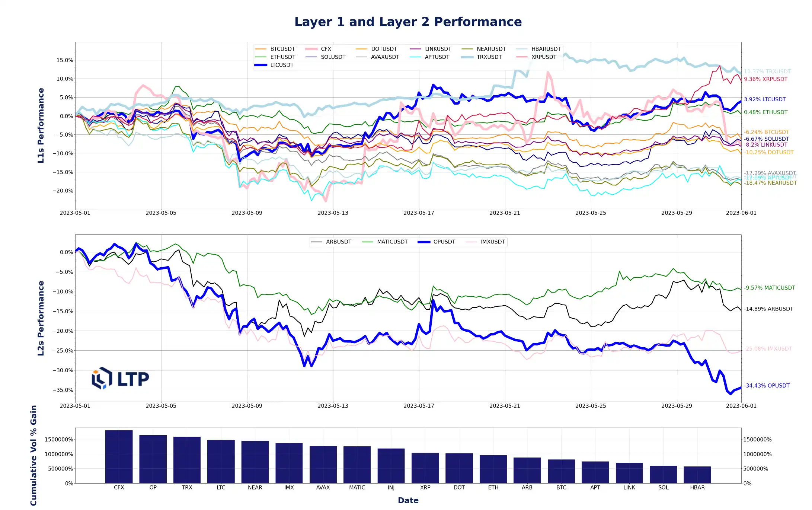Click the 'Date' x-axis label
The width and height of the screenshot is (812, 510).
408,500
